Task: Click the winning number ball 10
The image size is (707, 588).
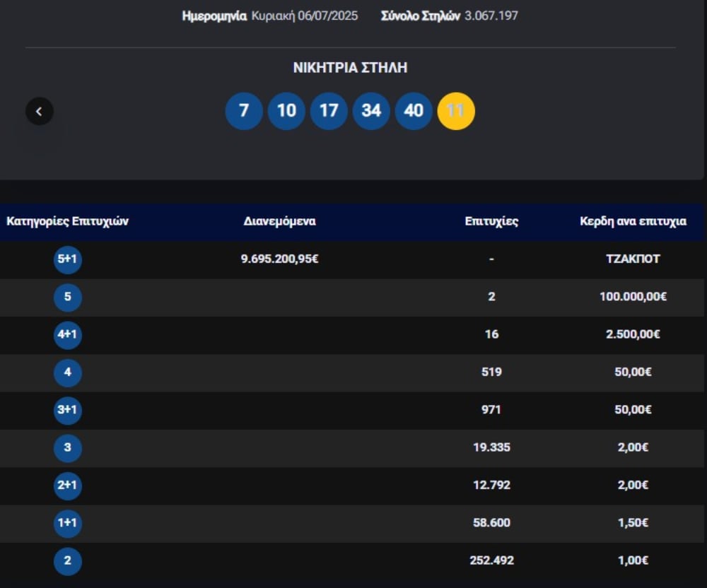Action: [x=286, y=111]
